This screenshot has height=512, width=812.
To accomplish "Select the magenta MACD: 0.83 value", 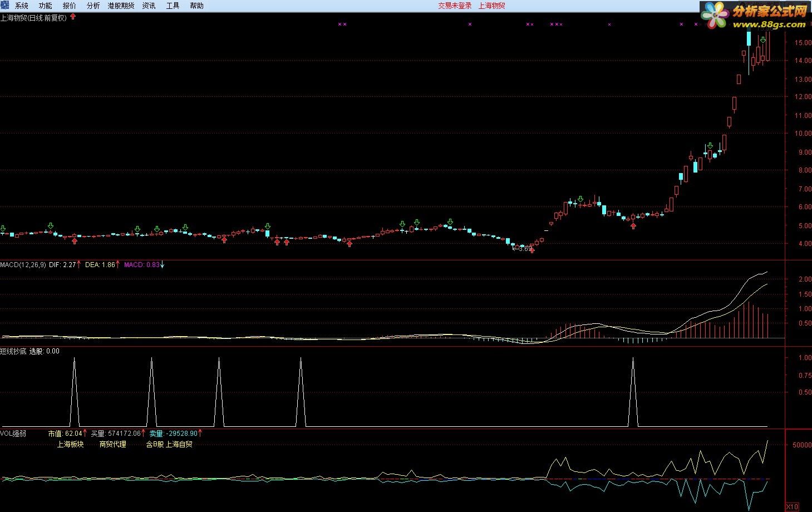I will (x=141, y=265).
